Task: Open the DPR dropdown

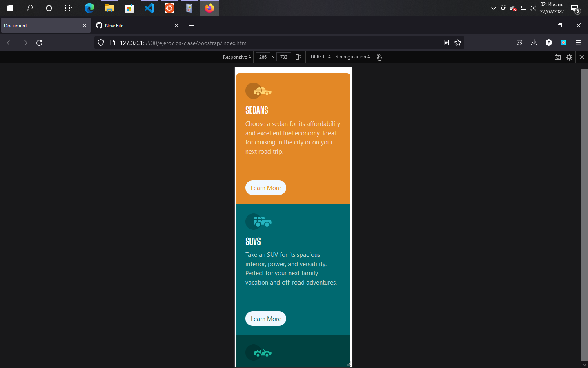Action: click(320, 57)
